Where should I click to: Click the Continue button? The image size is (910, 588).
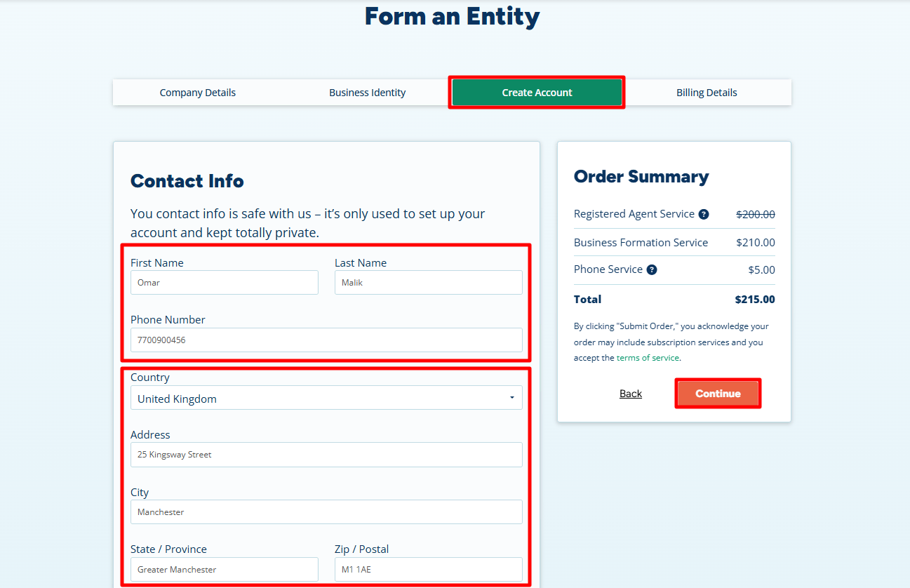point(718,393)
